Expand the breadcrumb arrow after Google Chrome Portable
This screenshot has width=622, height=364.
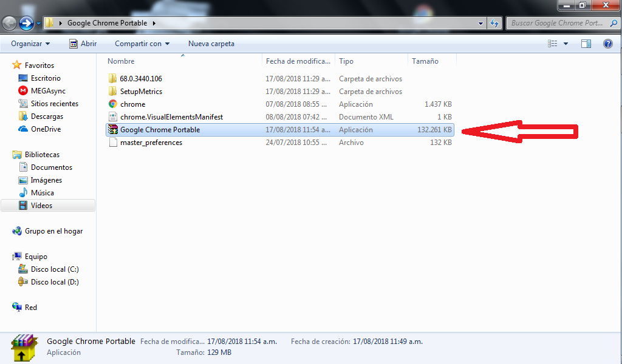point(154,23)
